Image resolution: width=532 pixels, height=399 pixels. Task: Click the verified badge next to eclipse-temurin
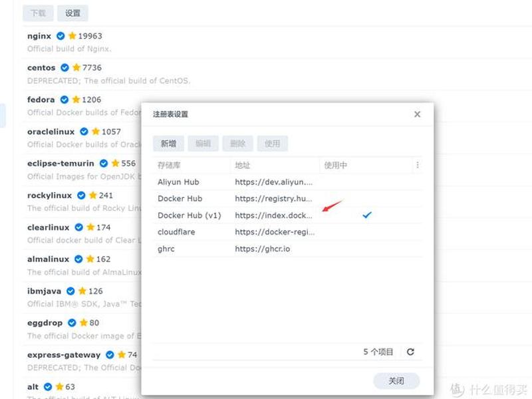click(x=104, y=163)
